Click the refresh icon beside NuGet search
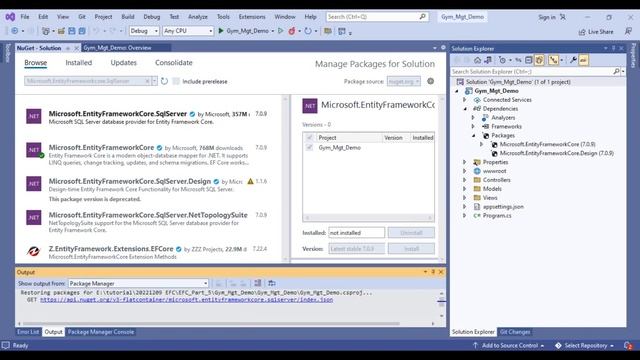Image resolution: width=640 pixels, height=360 pixels. tap(164, 81)
